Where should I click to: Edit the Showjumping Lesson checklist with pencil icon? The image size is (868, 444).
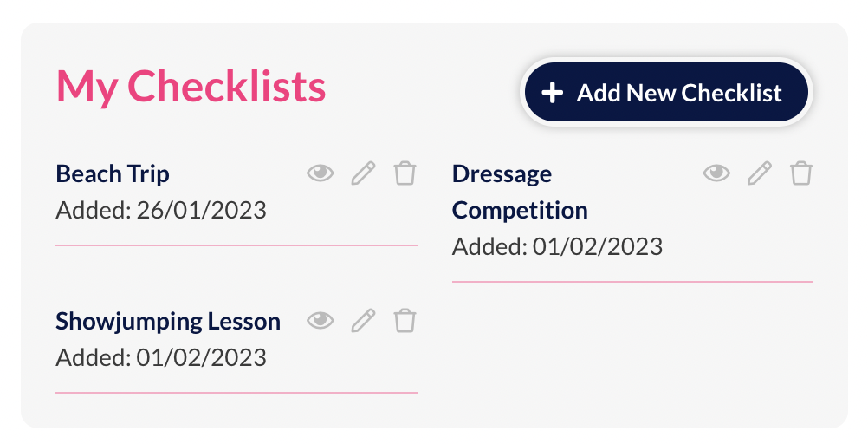363,321
